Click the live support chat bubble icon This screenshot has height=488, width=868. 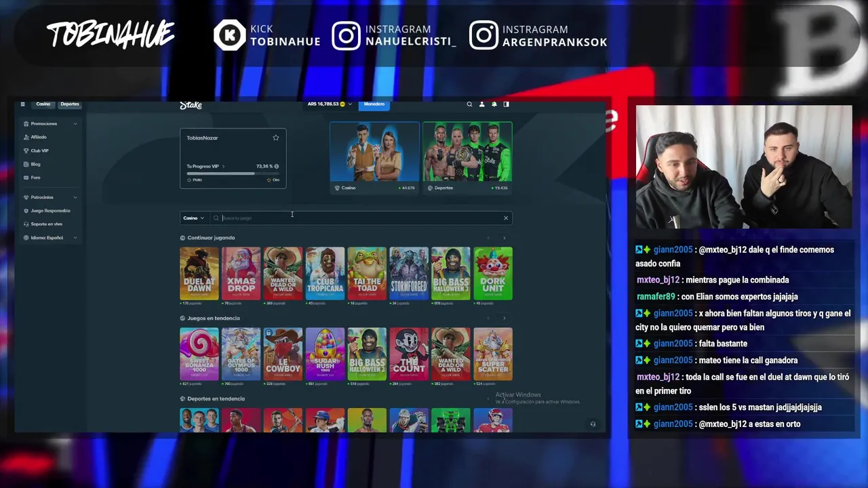(x=593, y=424)
